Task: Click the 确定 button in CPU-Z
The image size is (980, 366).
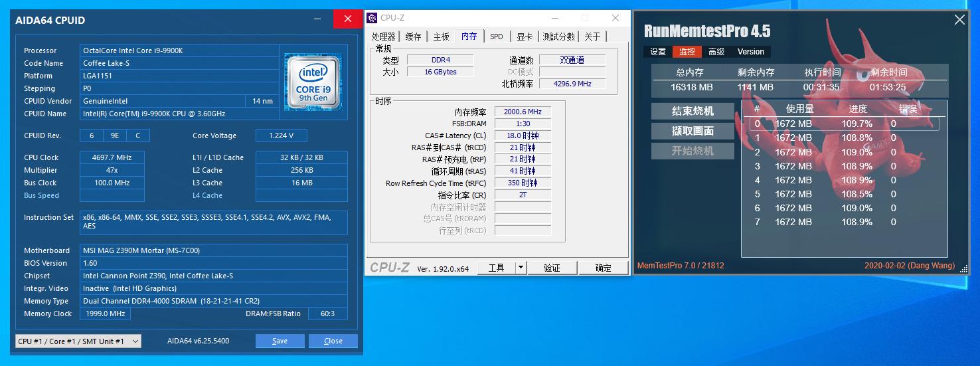Action: (x=604, y=268)
